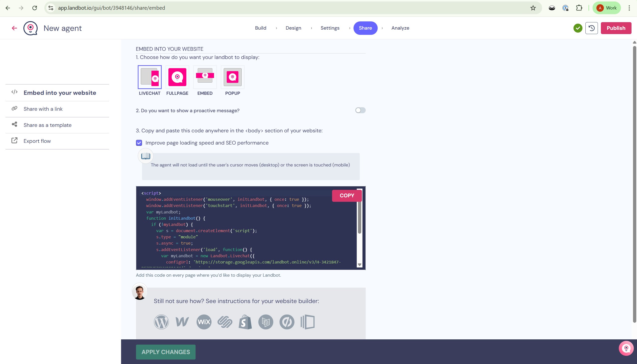637x364 pixels.
Task: Go to the Analyze step
Action: pyautogui.click(x=400, y=28)
